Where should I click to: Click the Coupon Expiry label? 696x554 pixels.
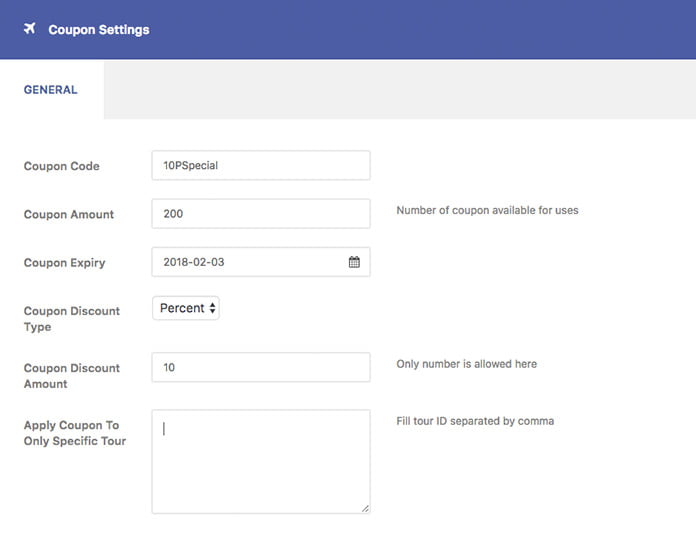[x=64, y=263]
